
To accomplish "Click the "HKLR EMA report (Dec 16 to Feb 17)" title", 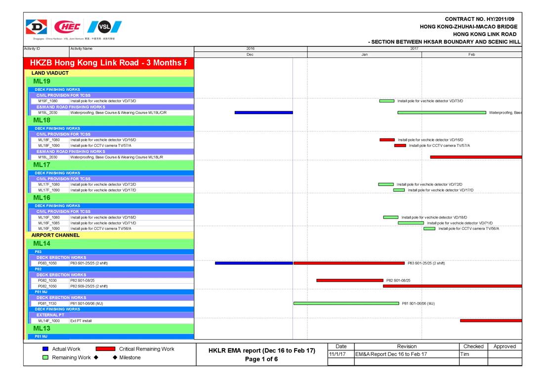I will click(x=261, y=350).
